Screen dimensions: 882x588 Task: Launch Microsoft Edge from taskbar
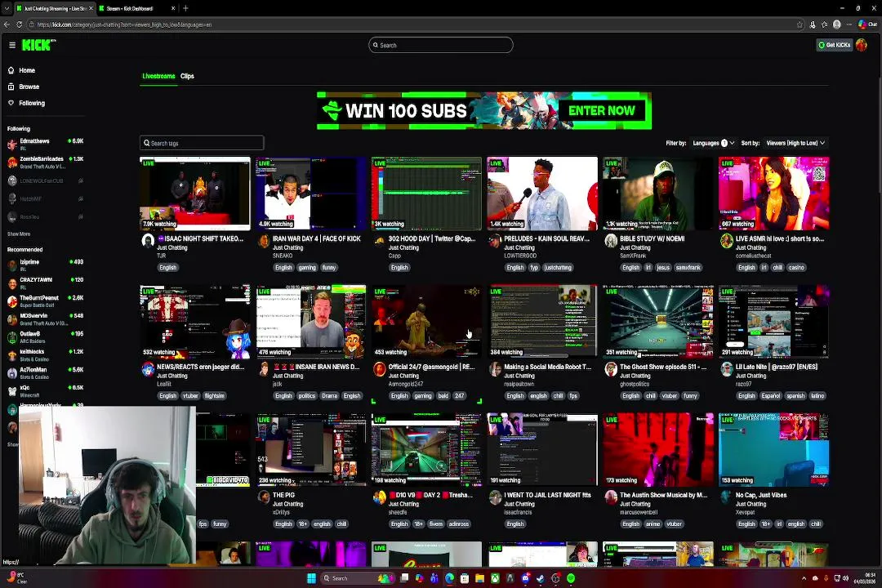[449, 578]
